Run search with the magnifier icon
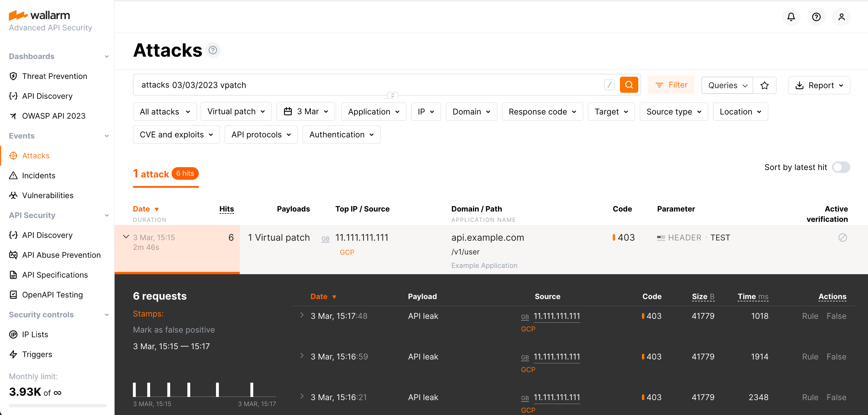This screenshot has height=415, width=868. [629, 85]
